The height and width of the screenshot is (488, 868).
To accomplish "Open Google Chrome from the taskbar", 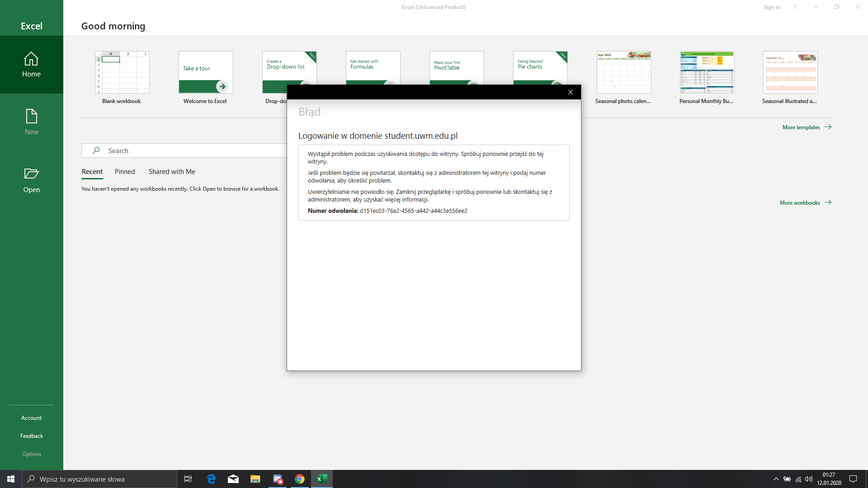I will [300, 479].
